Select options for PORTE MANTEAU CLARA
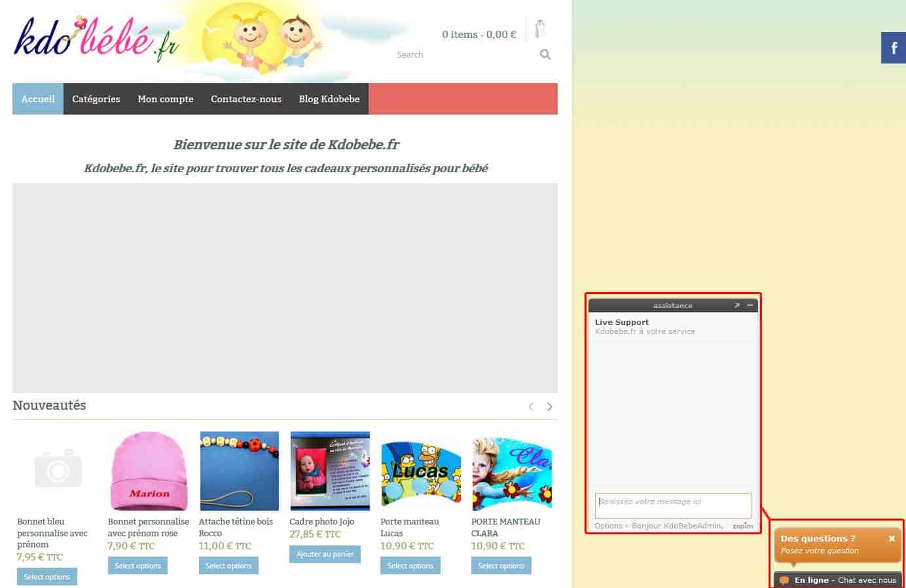This screenshot has height=588, width=906. (501, 566)
